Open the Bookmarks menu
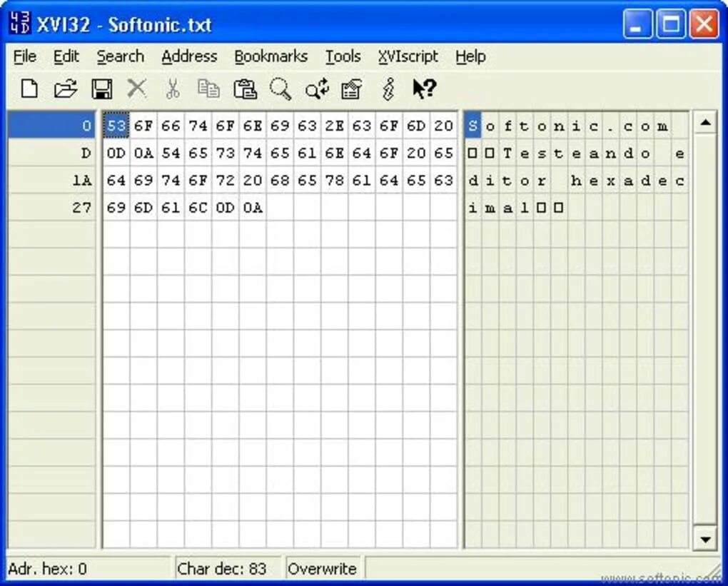Screen dimensions: 728x586 (x=271, y=56)
